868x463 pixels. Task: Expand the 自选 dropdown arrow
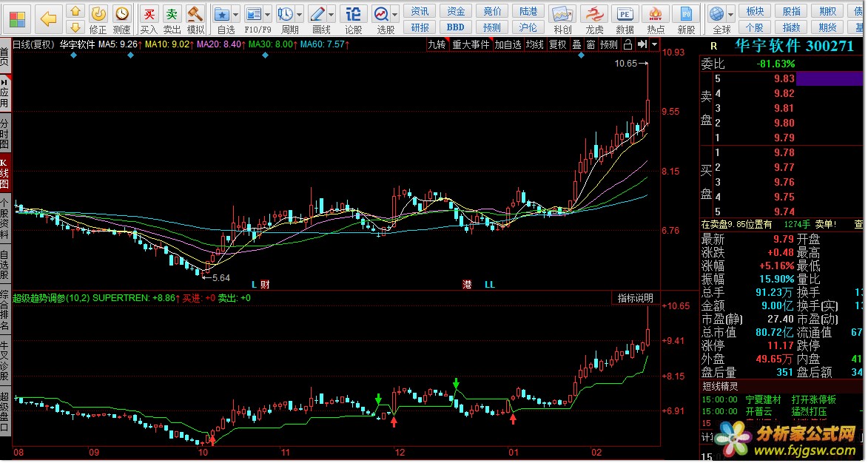(x=236, y=14)
